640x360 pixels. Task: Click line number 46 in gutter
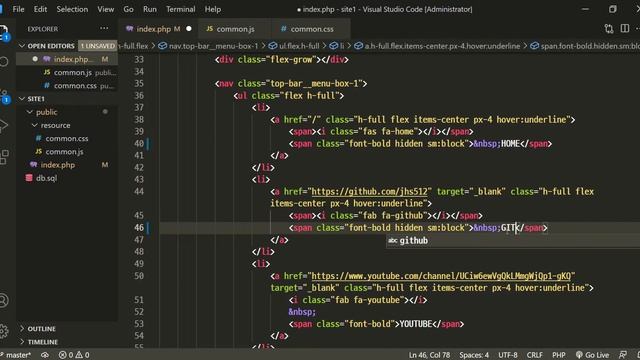tap(139, 228)
